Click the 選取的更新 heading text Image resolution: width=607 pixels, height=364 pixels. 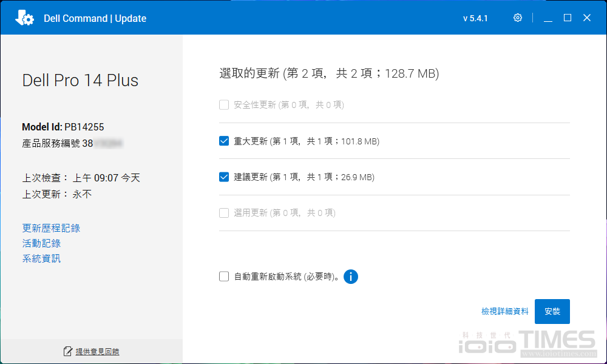point(329,73)
